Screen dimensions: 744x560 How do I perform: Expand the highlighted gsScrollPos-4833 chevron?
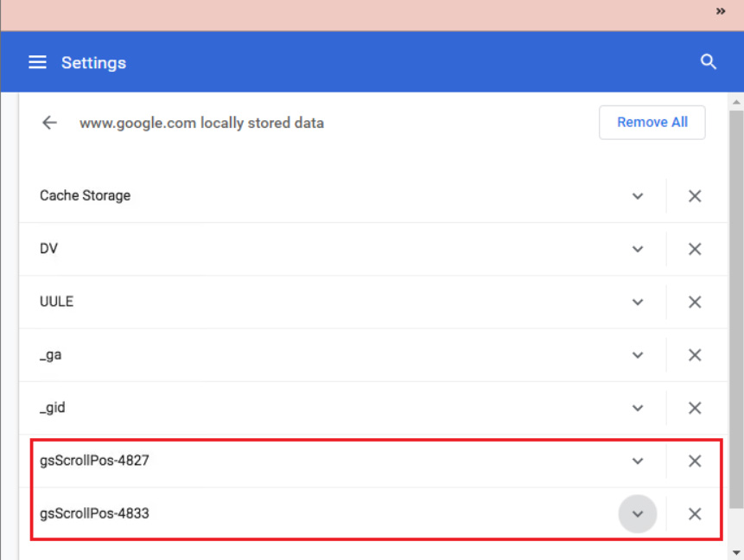click(638, 513)
